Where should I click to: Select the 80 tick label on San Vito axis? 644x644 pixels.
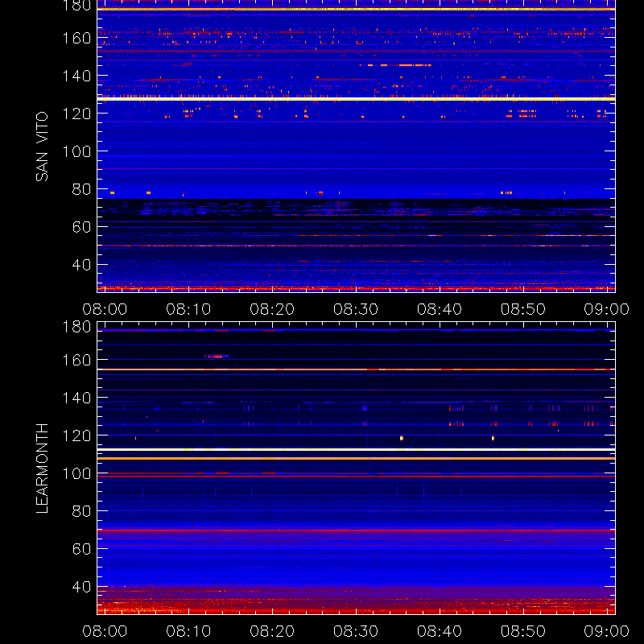click(x=81, y=189)
